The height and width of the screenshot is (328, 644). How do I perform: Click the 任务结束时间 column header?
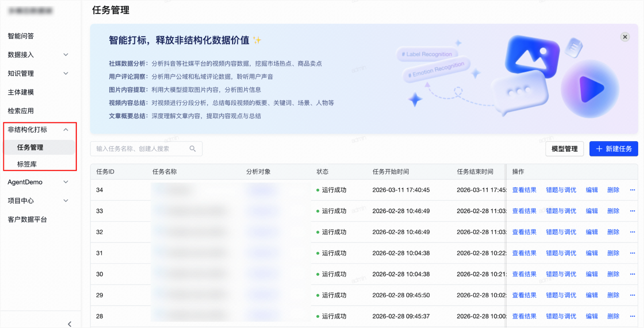[475, 172]
